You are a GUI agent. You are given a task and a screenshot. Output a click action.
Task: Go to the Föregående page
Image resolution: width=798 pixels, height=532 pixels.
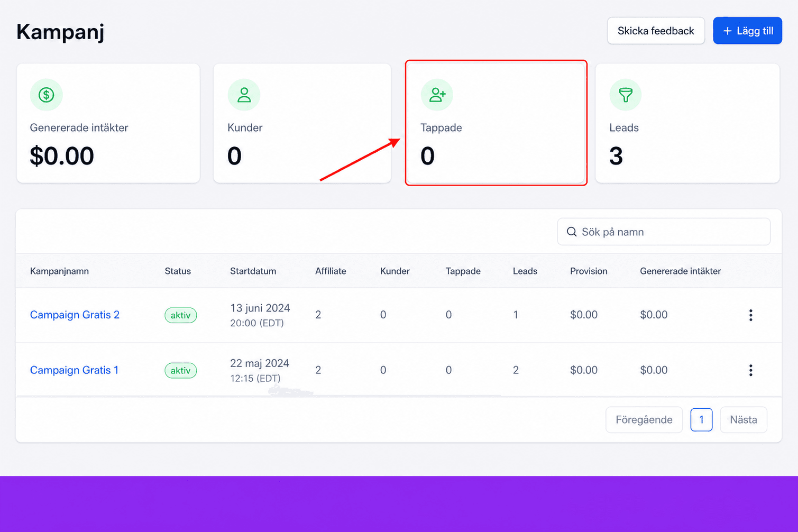coord(644,420)
